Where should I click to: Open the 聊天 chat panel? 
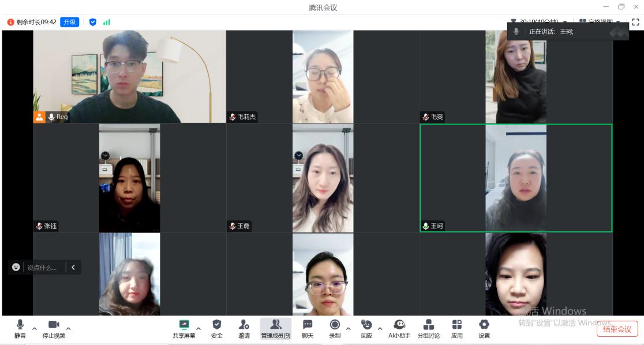point(308,328)
